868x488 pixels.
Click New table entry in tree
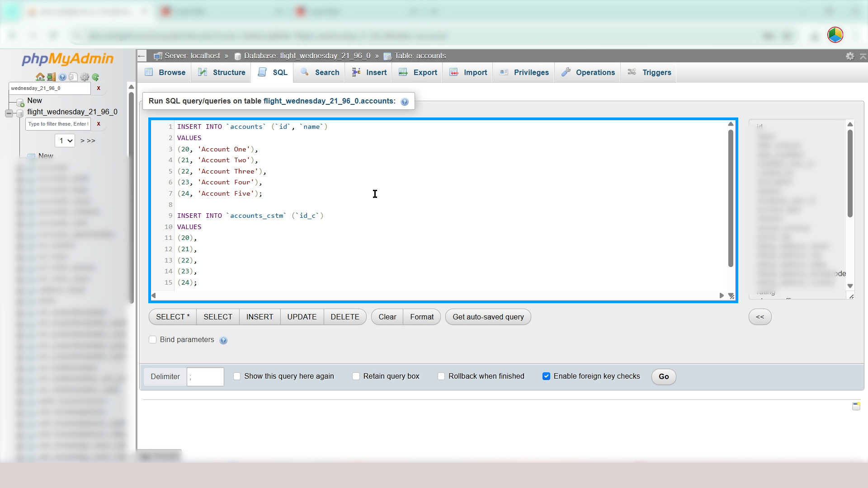pos(46,156)
